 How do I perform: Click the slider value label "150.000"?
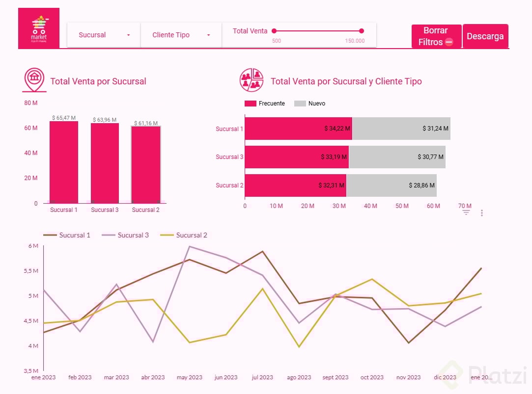tap(355, 41)
